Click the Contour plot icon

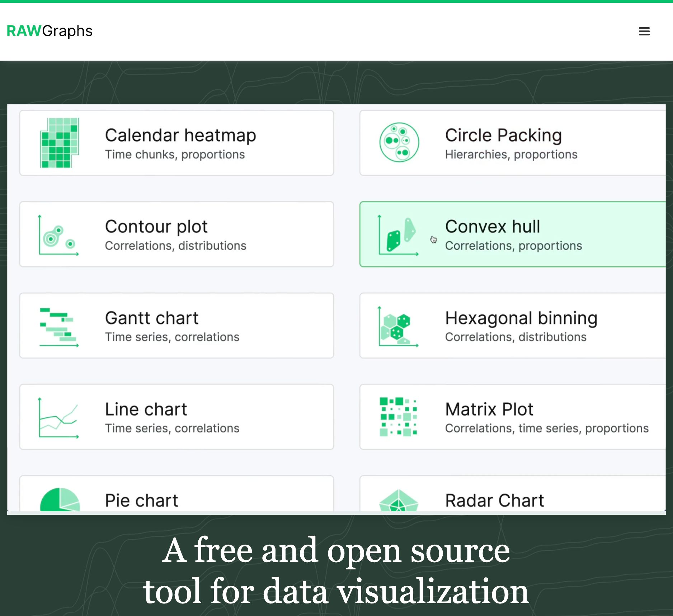pyautogui.click(x=58, y=235)
